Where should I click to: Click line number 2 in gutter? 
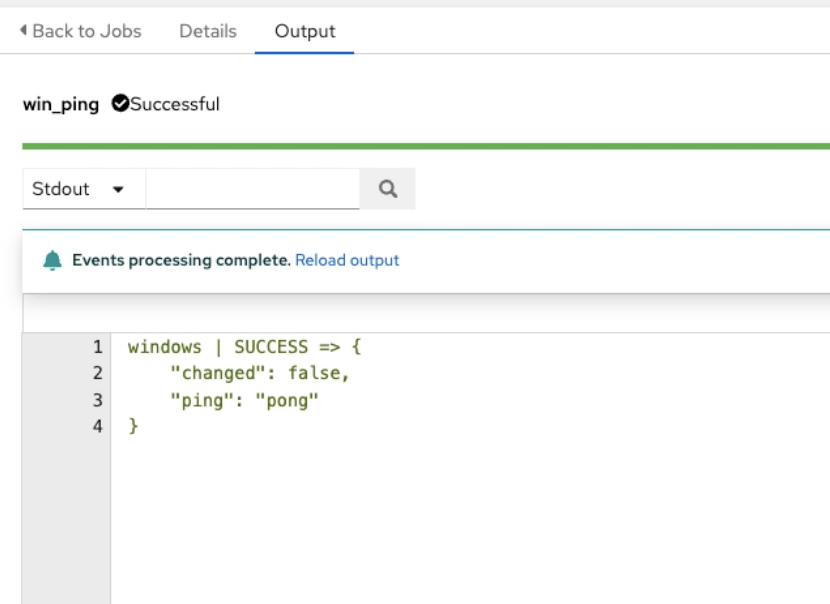[97, 373]
